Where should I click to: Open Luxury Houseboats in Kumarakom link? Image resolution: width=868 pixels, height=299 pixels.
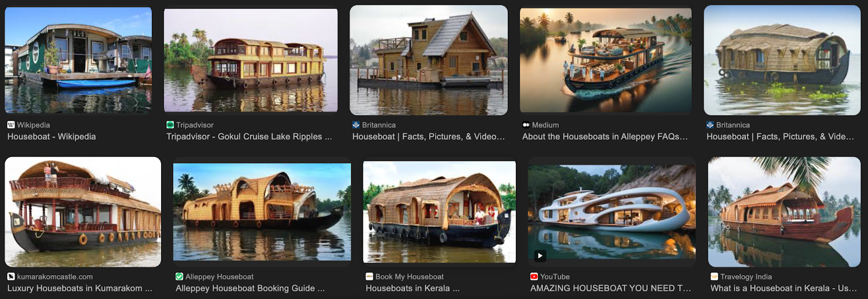pyautogui.click(x=80, y=289)
